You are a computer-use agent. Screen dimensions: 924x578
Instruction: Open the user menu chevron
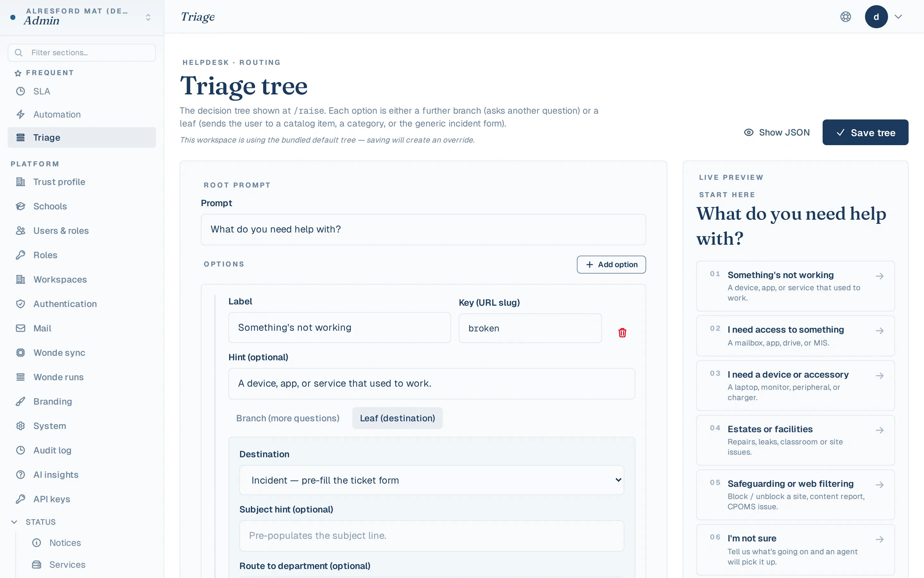point(898,17)
